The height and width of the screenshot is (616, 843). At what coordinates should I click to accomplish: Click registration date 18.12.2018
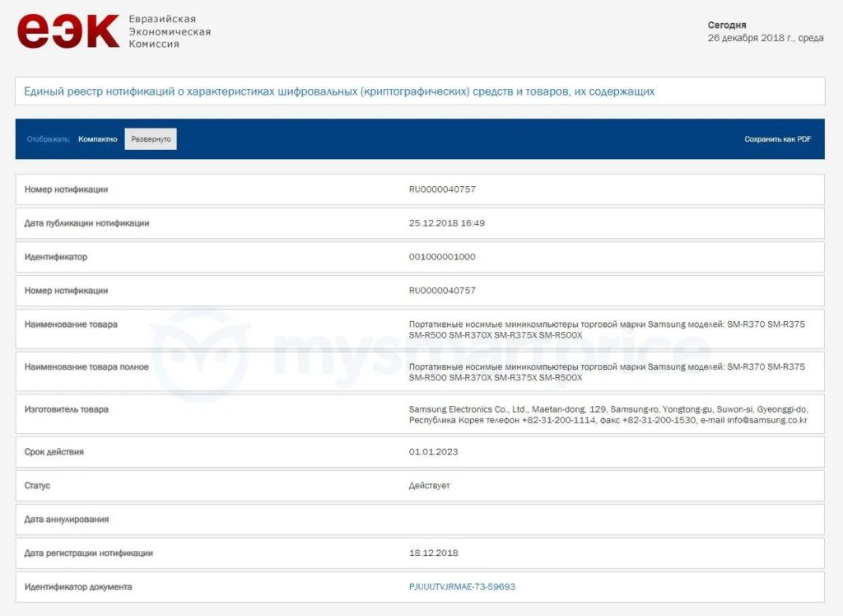[x=433, y=553]
